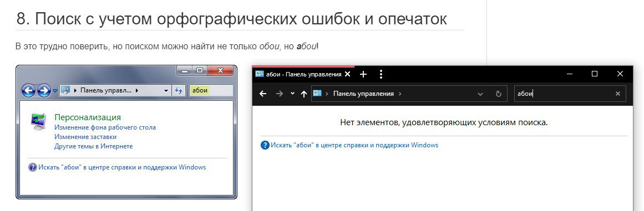Click Forward arrow in dark window
644x211 pixels.
pos(279,94)
